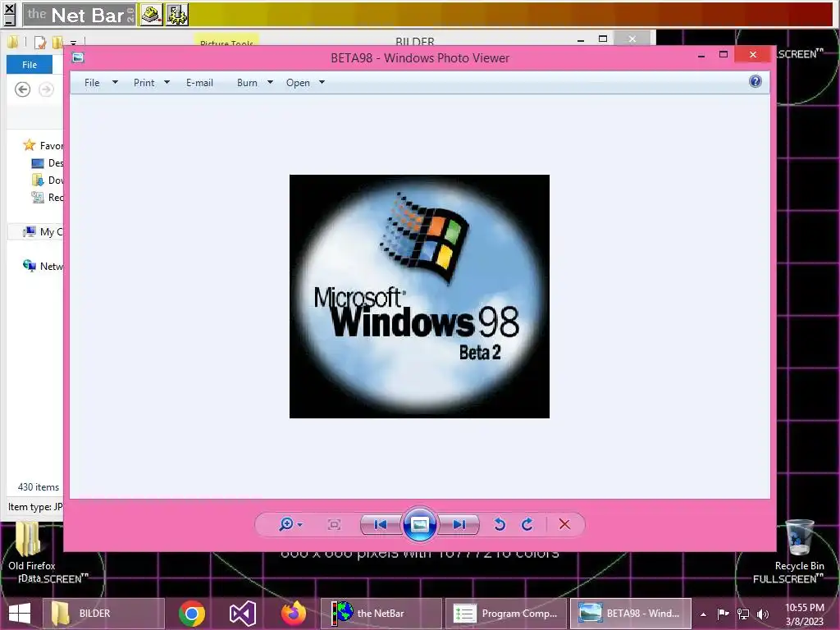Expand the File dropdown arrow
The image size is (840, 630).
tap(115, 83)
